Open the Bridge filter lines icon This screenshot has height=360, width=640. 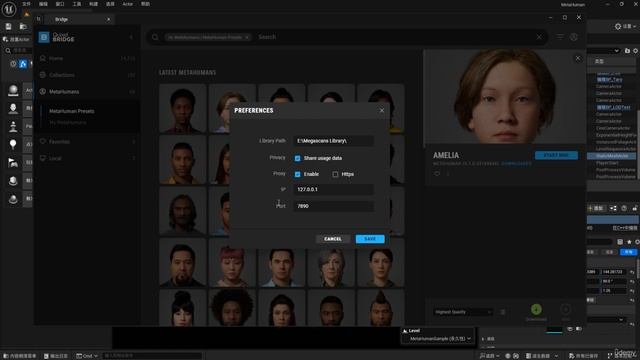(x=560, y=37)
